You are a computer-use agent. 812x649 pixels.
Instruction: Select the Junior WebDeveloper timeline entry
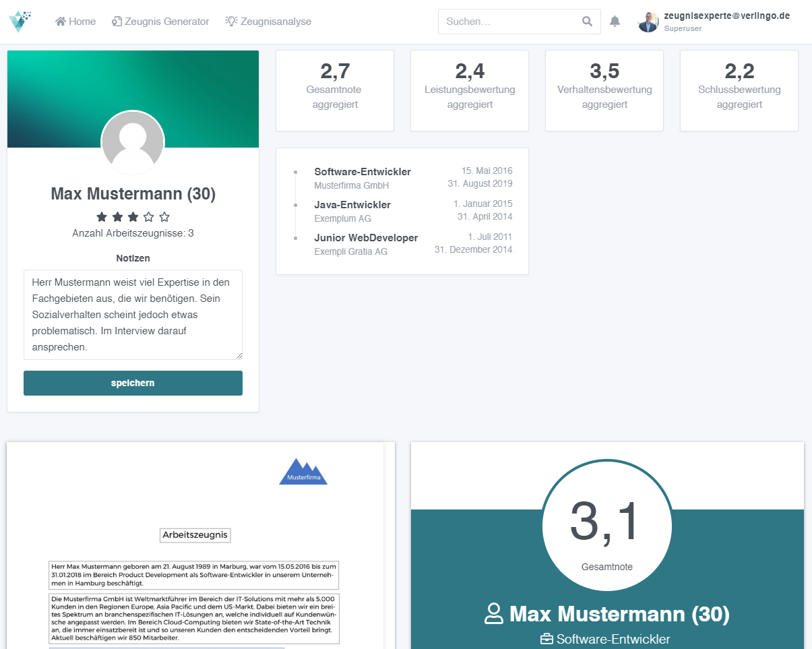(366, 238)
